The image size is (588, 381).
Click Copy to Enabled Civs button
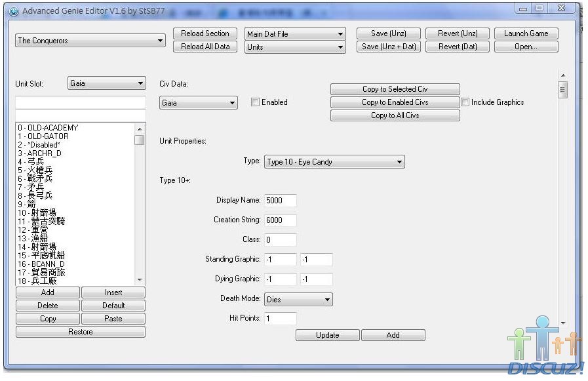pyautogui.click(x=395, y=102)
